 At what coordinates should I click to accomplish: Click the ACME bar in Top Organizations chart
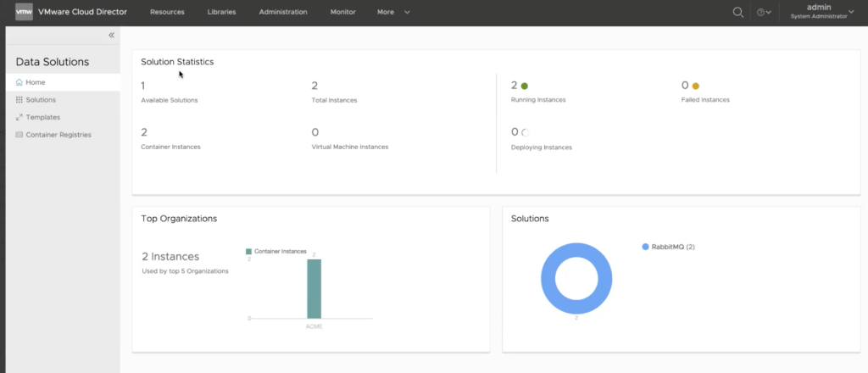314,288
